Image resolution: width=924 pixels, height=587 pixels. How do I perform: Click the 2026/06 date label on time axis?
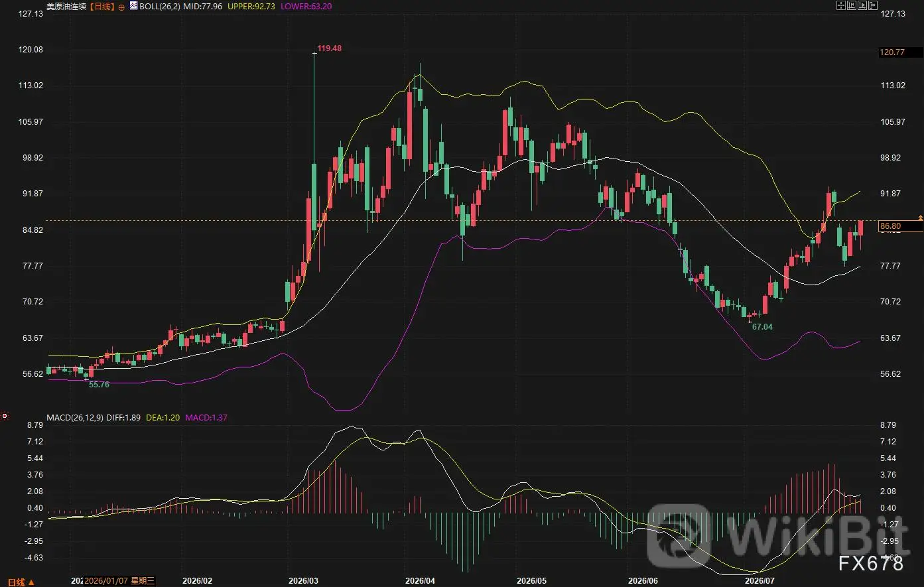[642, 580]
